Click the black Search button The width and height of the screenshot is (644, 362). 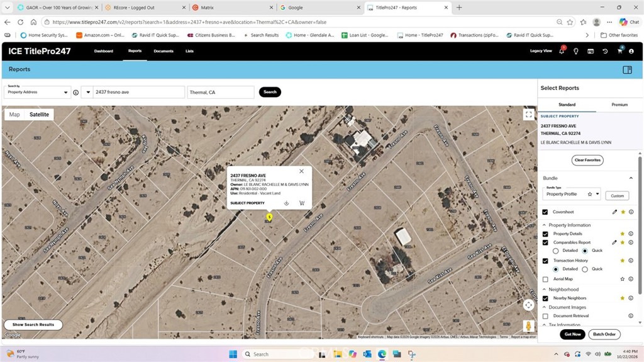click(270, 92)
